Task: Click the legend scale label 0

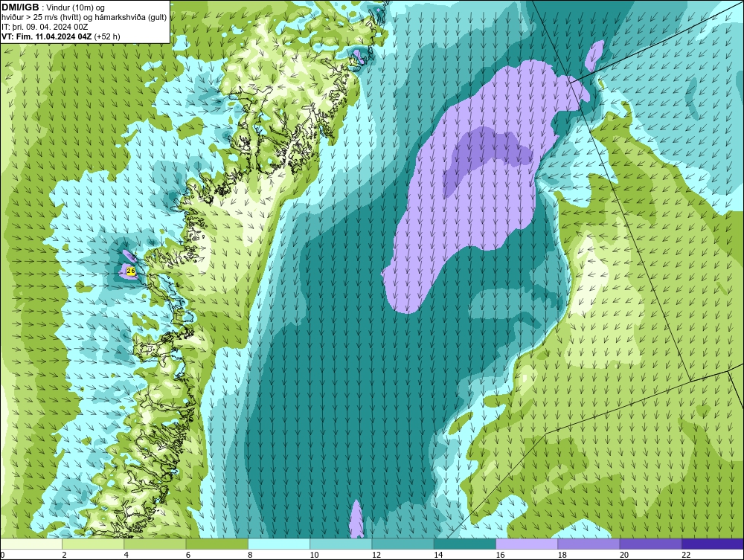Action: 2,556
